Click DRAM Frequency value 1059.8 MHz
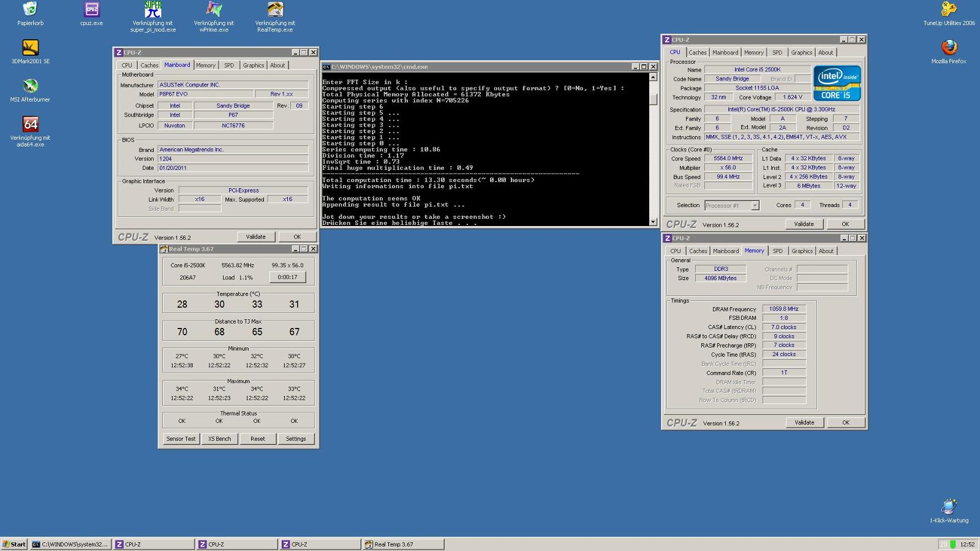Image resolution: width=980 pixels, height=551 pixels. pos(784,309)
